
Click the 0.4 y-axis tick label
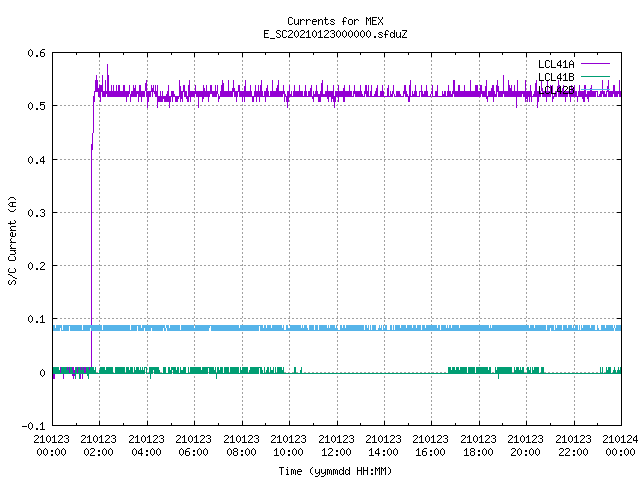pos(36,160)
